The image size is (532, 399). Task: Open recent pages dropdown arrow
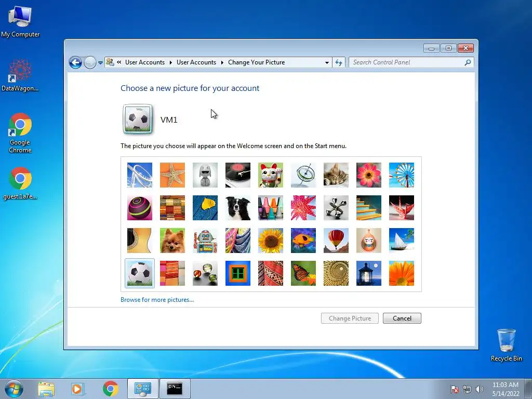click(100, 63)
